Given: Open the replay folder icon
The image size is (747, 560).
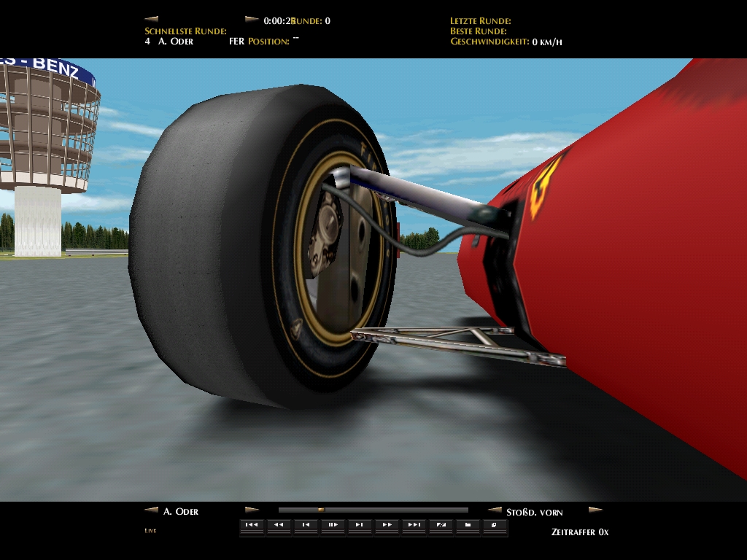Looking at the screenshot, I should [468, 525].
